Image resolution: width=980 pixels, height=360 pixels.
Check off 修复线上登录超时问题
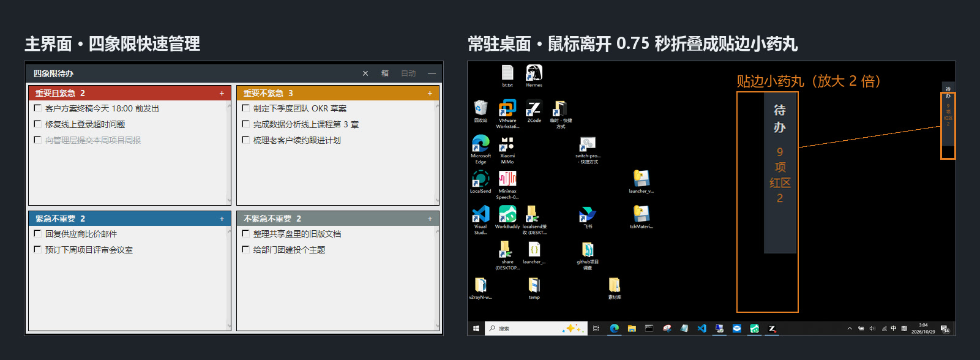click(x=38, y=124)
